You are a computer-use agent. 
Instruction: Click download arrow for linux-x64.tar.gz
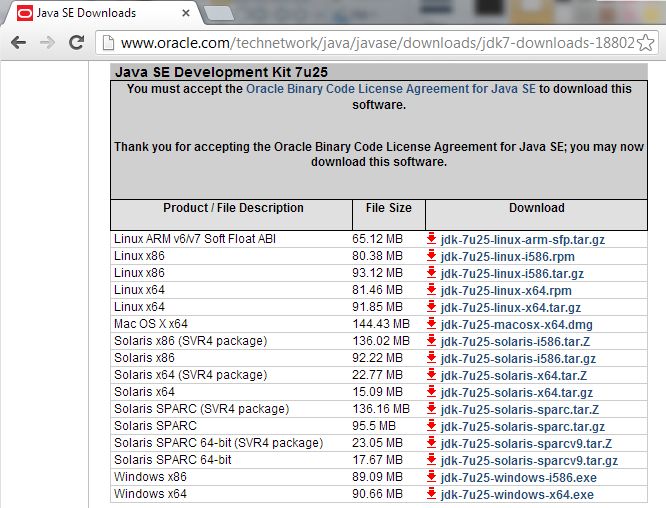click(432, 307)
